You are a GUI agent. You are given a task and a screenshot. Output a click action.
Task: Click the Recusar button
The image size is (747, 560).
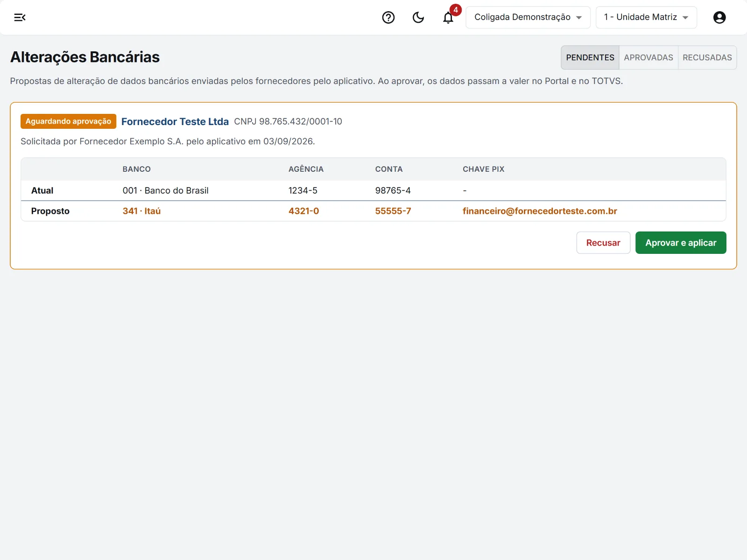[x=603, y=243]
